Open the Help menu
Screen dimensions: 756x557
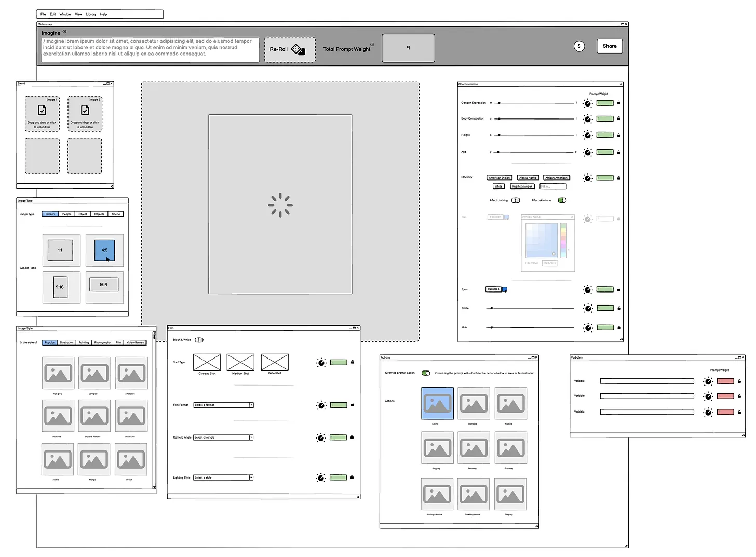click(103, 14)
